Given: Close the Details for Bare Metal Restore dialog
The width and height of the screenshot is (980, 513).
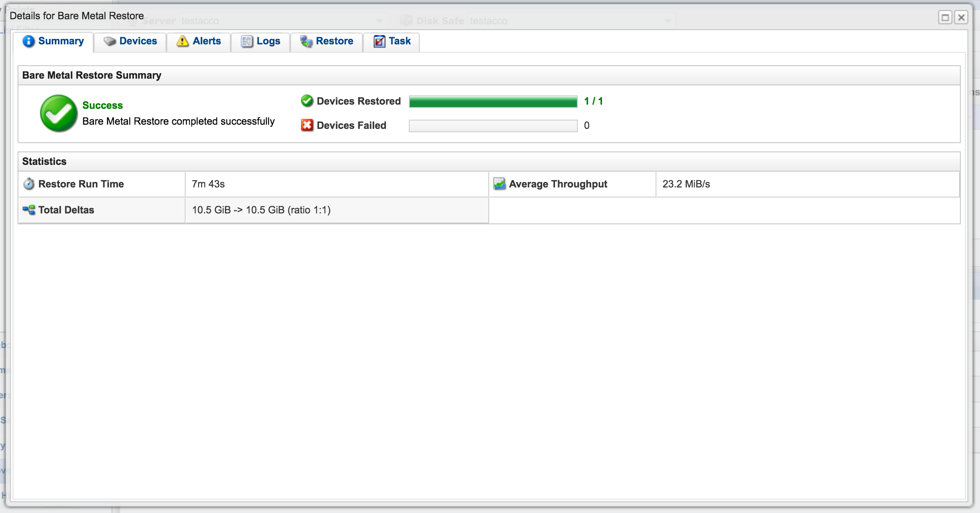Looking at the screenshot, I should pyautogui.click(x=961, y=18).
